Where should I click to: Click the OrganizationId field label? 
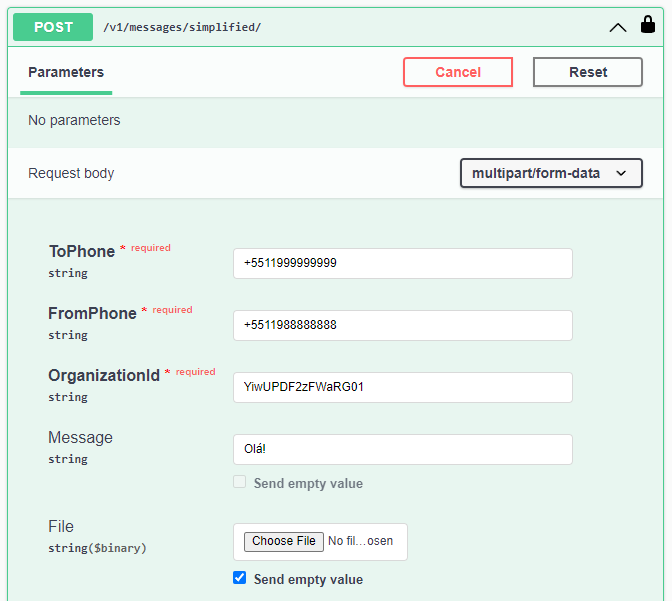[104, 375]
